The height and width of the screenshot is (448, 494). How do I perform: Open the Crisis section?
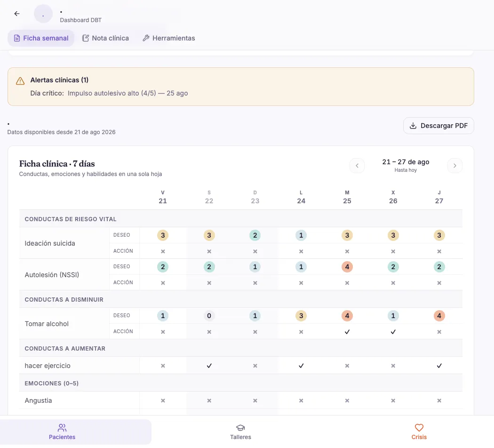pos(419,432)
